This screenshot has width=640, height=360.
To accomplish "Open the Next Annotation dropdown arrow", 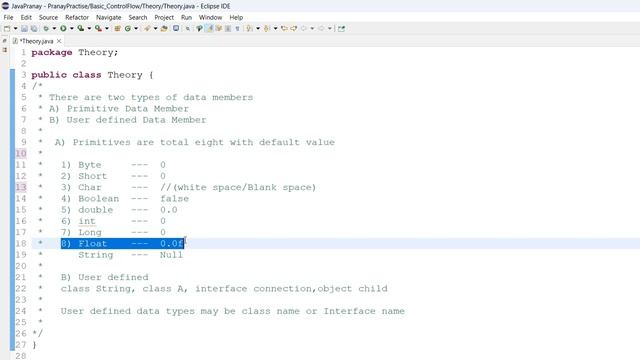I will 258,29.
